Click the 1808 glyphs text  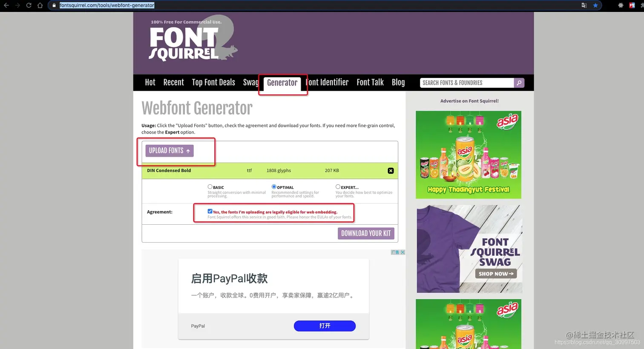coord(279,171)
